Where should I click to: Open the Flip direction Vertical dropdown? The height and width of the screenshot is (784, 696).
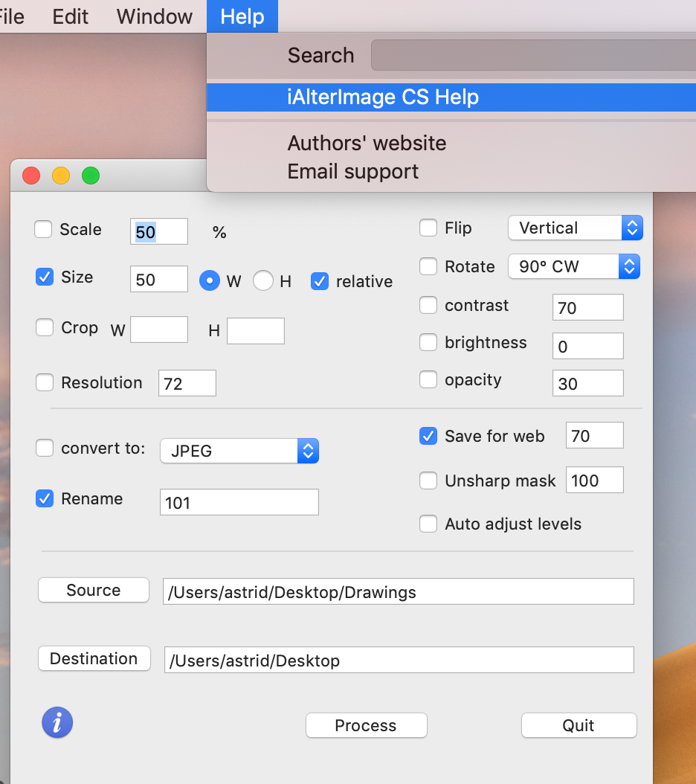[x=576, y=228]
